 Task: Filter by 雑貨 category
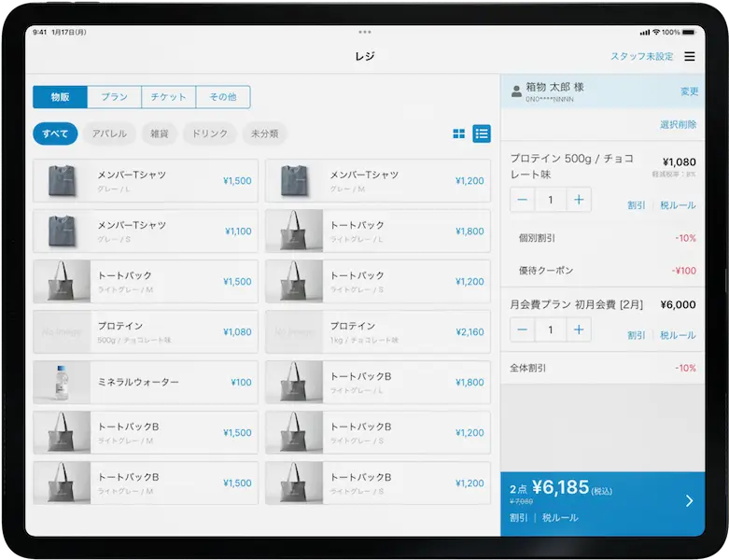159,133
